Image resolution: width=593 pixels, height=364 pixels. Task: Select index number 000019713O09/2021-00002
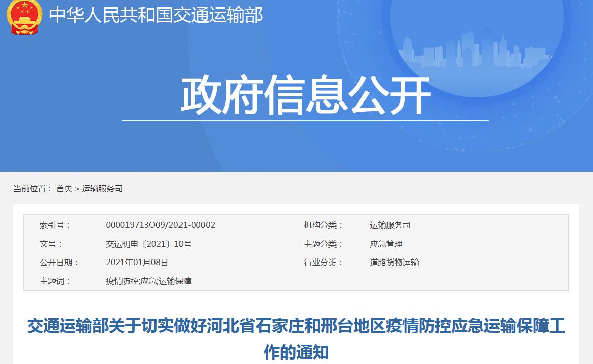(160, 225)
